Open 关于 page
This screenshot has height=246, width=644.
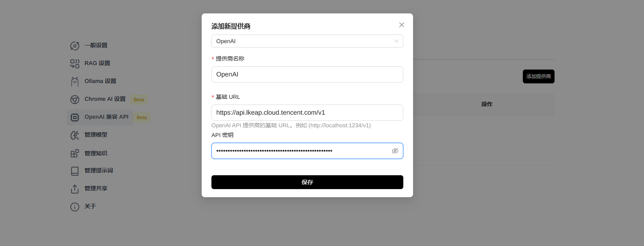click(90, 206)
